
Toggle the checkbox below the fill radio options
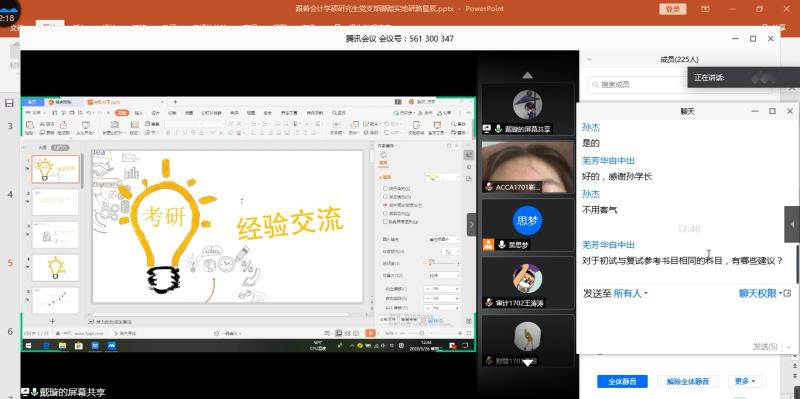pos(385,221)
